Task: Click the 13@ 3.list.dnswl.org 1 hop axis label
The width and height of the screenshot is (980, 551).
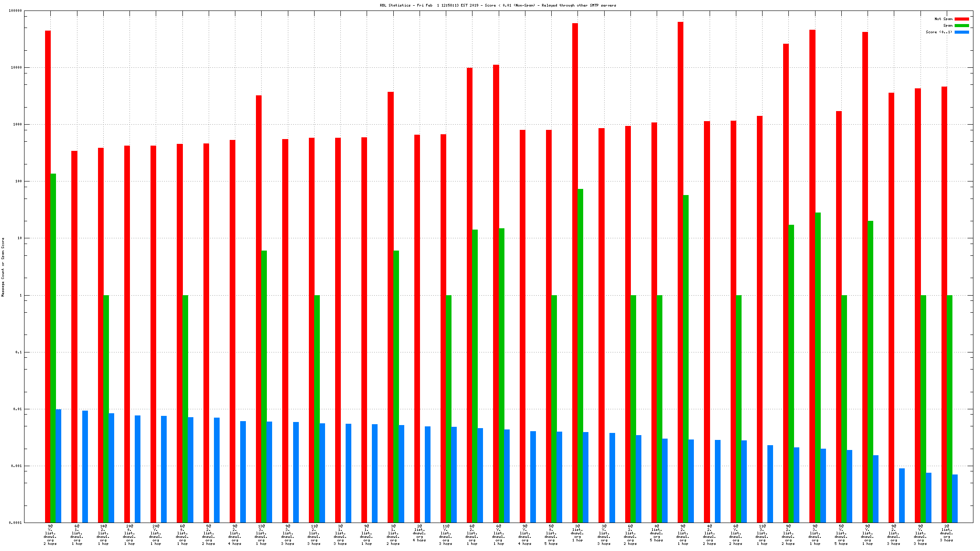Action: [261, 535]
